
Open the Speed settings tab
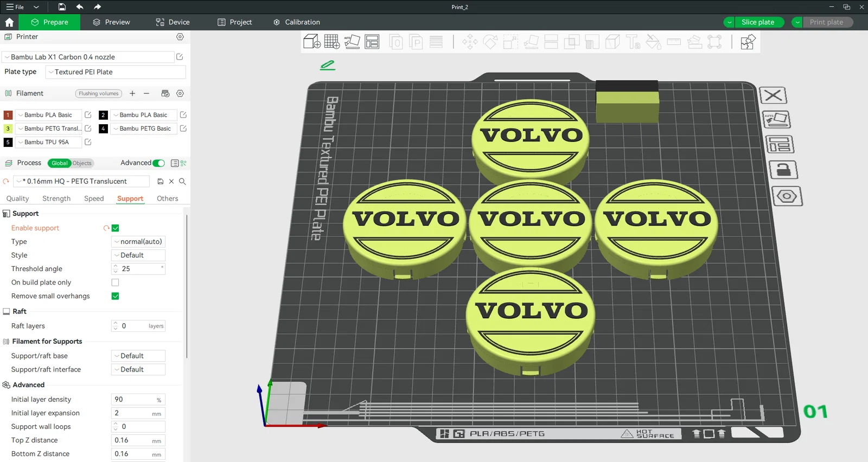point(94,198)
